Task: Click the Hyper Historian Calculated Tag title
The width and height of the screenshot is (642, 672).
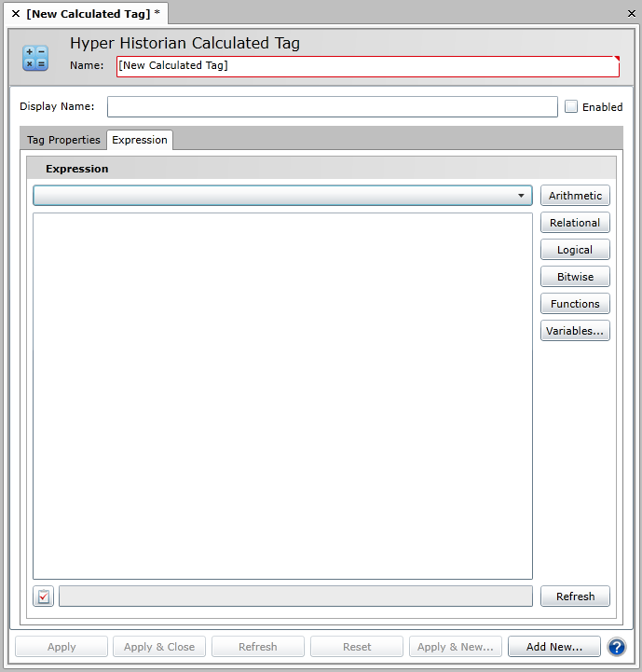Action: pyautogui.click(x=185, y=43)
